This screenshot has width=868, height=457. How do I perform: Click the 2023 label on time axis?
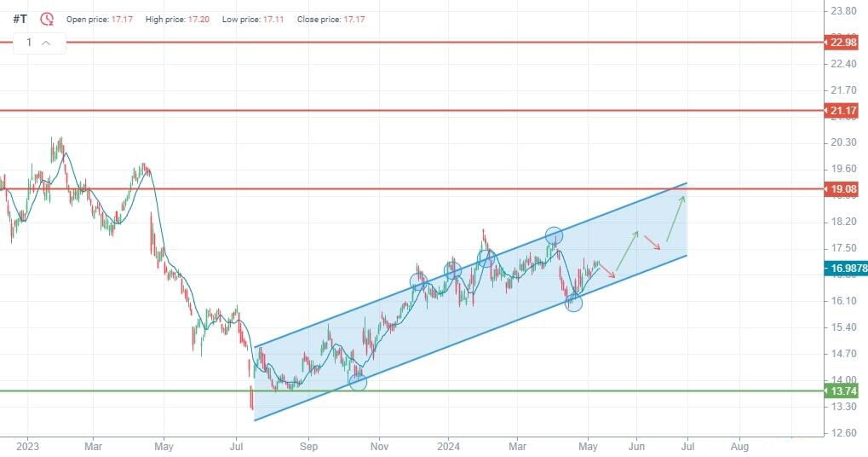point(27,446)
